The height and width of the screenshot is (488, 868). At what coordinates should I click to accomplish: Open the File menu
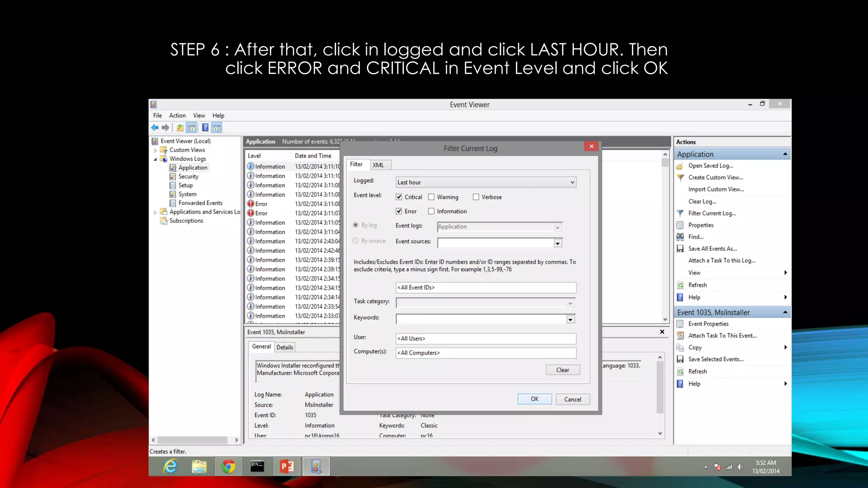(x=157, y=115)
